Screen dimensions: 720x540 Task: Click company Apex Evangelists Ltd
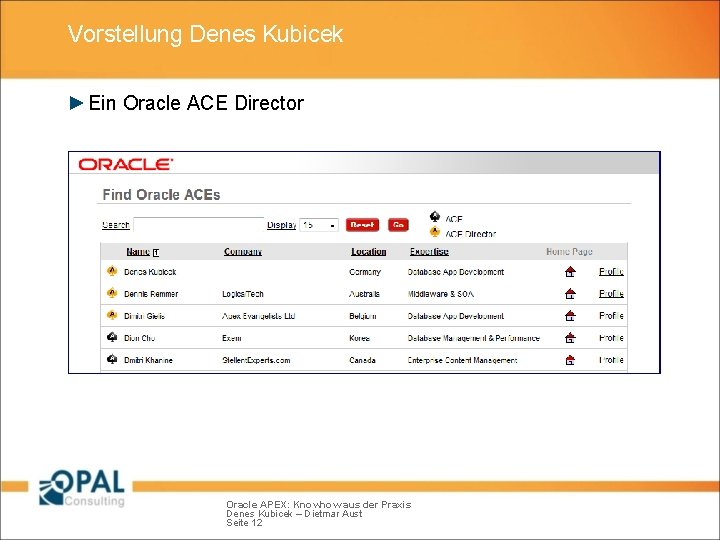(259, 316)
